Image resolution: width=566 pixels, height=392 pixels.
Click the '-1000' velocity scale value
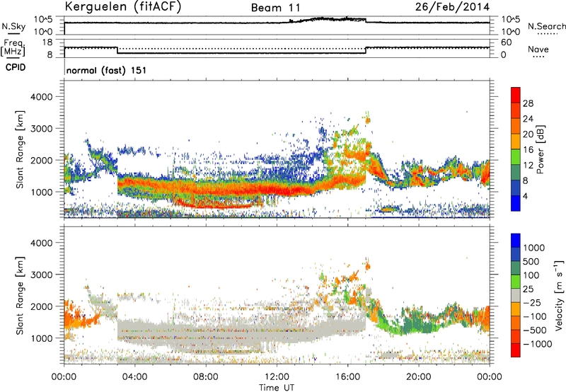538,344
